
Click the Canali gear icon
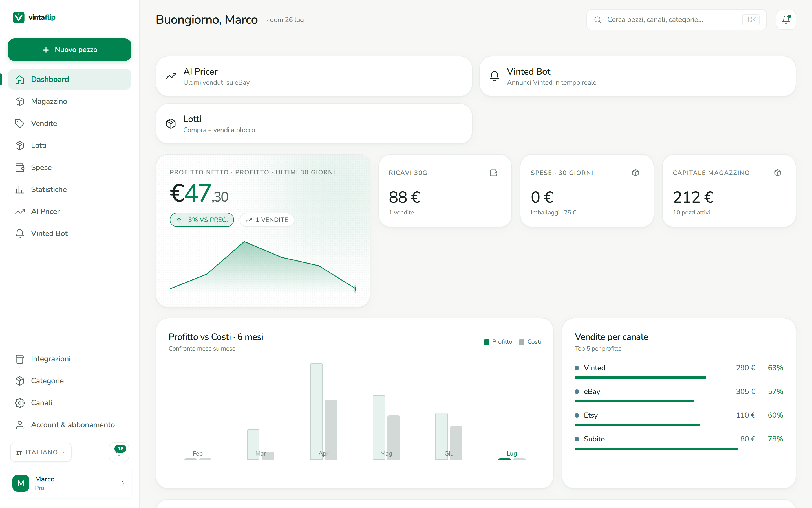20,403
